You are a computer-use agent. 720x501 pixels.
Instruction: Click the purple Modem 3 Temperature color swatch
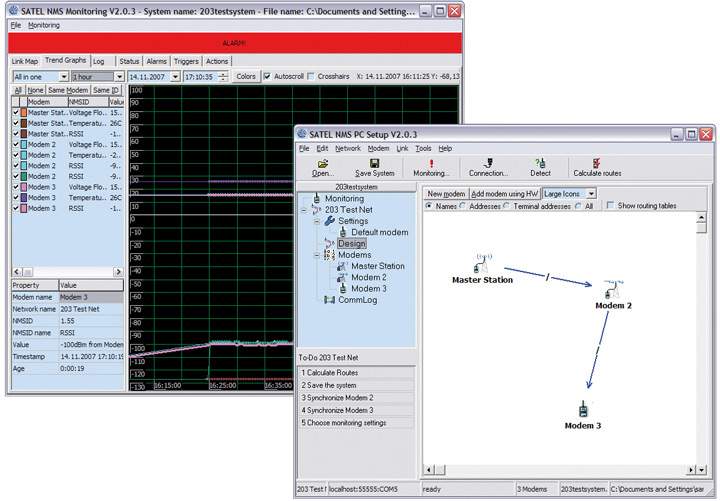24,197
